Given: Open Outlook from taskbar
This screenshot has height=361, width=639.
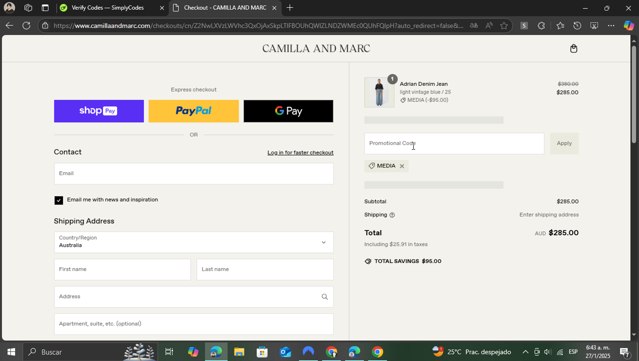Looking at the screenshot, I should click(x=285, y=352).
